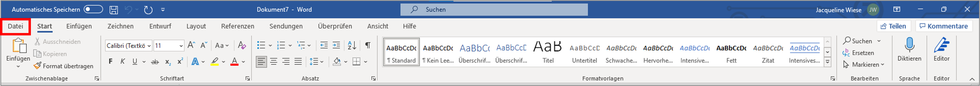Open the Datei tab
The image size is (980, 86).
16,26
